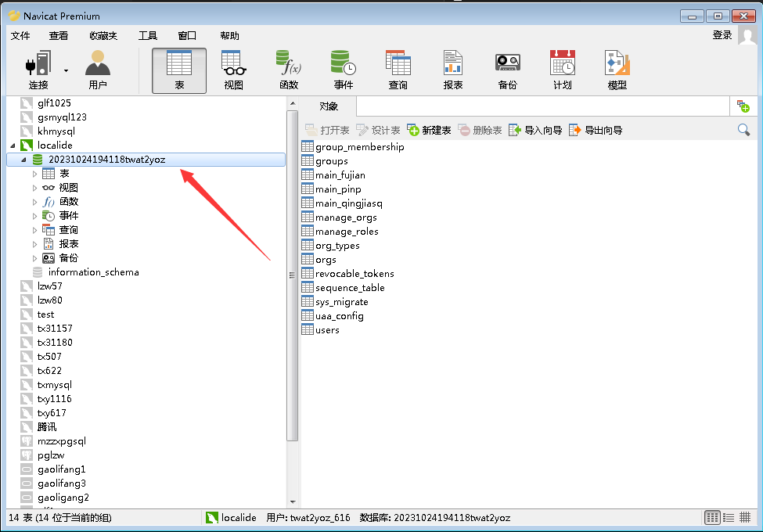
Task: Open the 模型 model toolbar button
Action: coord(617,70)
